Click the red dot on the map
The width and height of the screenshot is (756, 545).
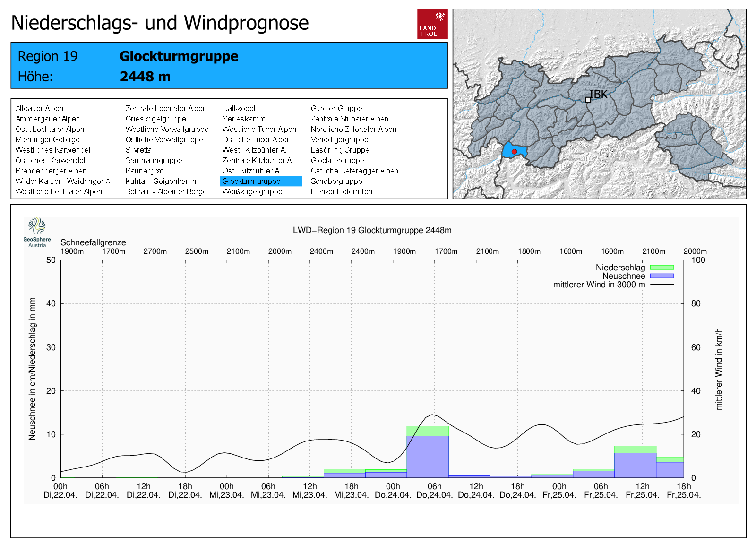pos(514,152)
